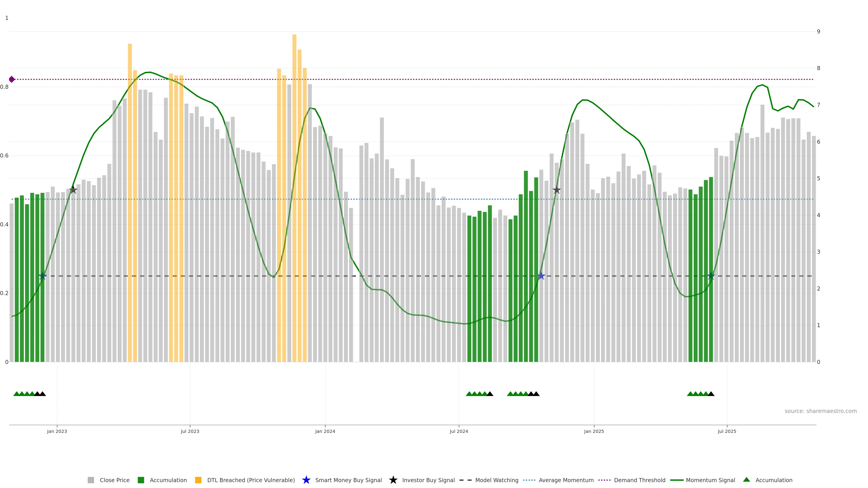
Task: Click the Jul 2024 axis label
Action: (x=459, y=431)
